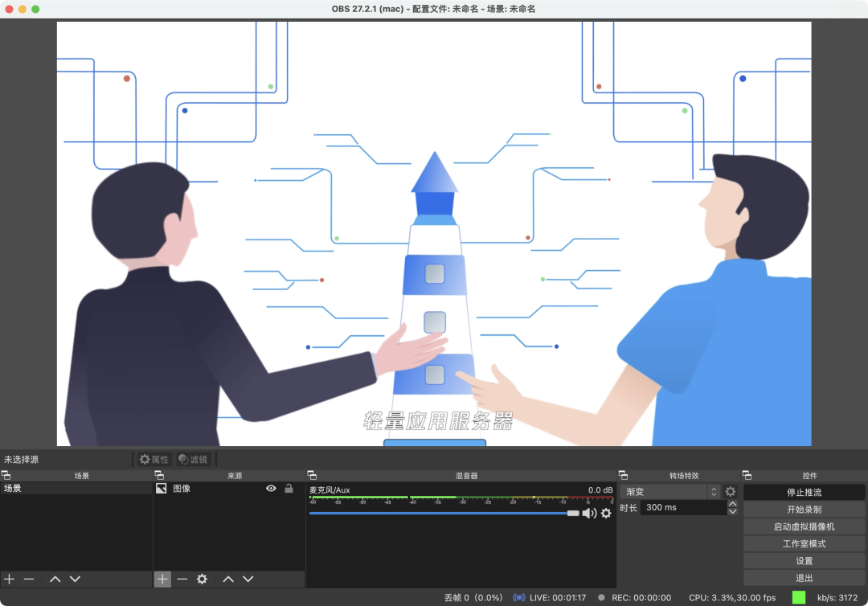Pop out the 场景 dock panel
The image size is (868, 606).
[x=6, y=475]
